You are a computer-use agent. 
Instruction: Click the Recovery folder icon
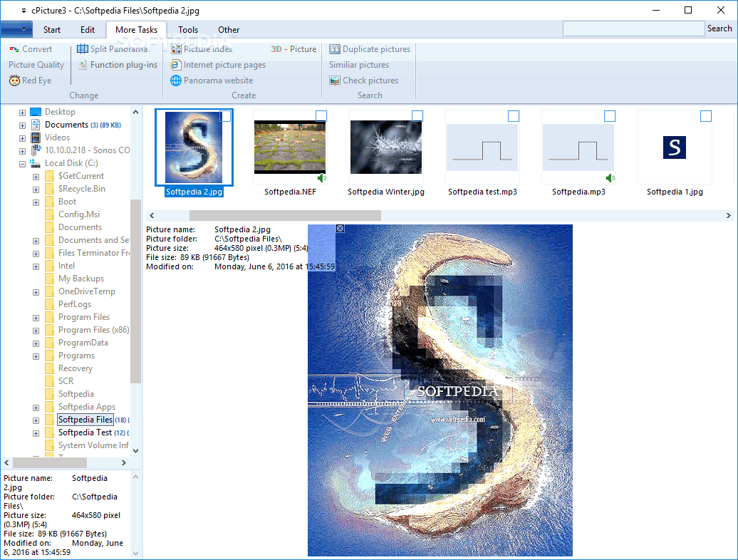pyautogui.click(x=49, y=368)
